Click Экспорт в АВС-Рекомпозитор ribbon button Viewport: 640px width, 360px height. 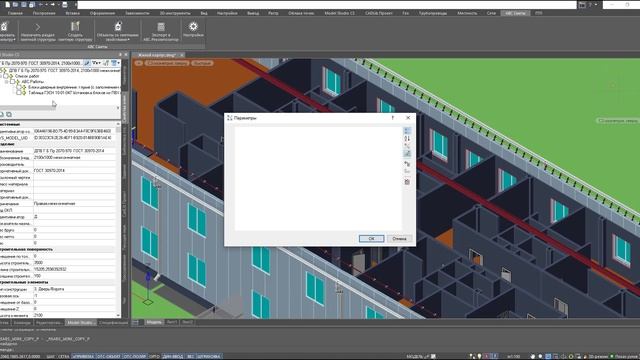(161, 31)
